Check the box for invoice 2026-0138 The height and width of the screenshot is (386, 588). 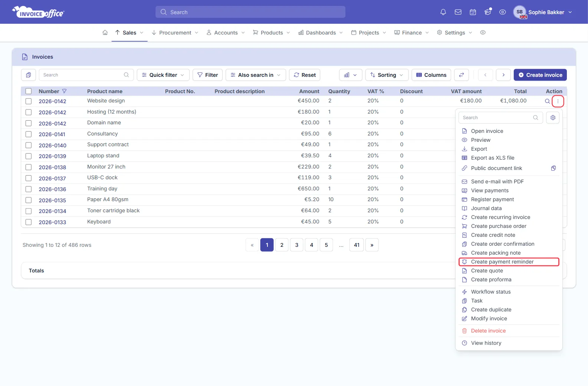click(29, 167)
